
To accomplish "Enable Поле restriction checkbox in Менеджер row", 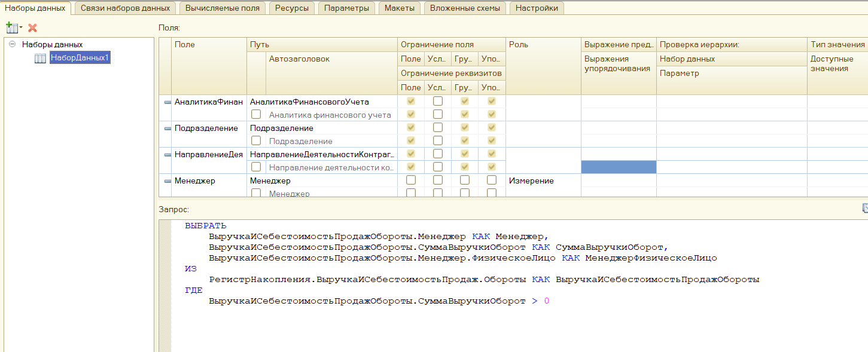I will pyautogui.click(x=410, y=180).
